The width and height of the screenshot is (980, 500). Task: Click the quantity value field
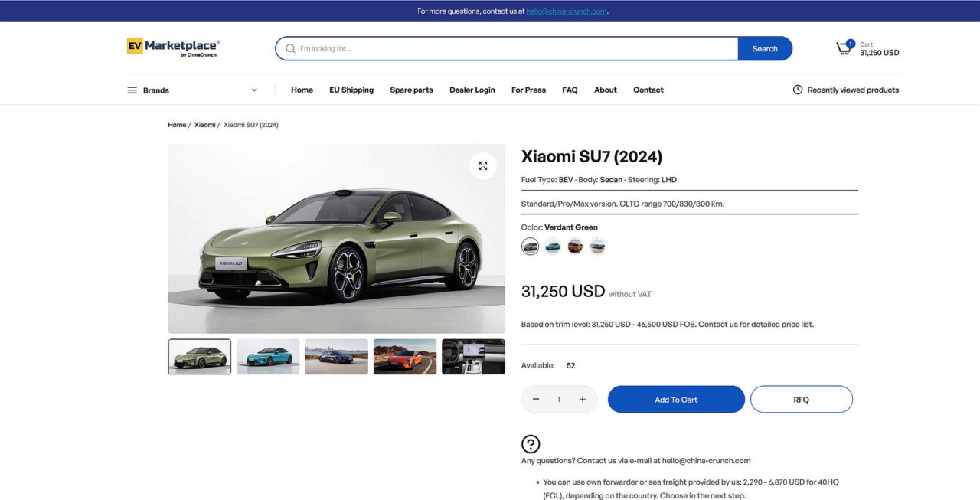[559, 399]
